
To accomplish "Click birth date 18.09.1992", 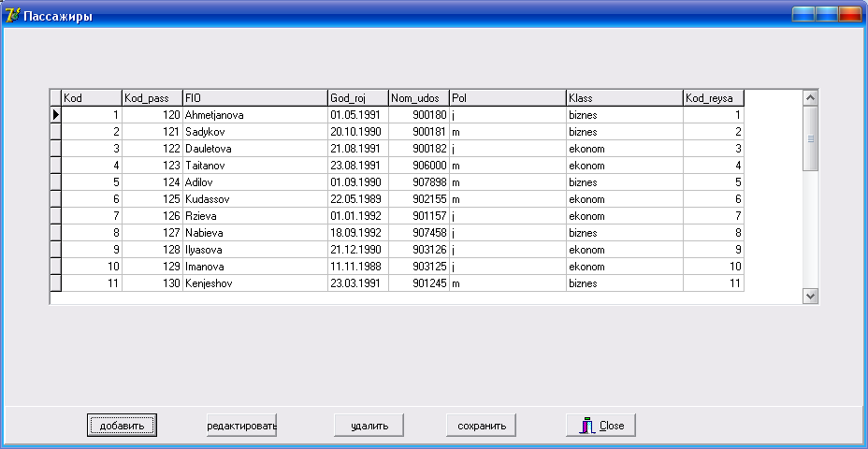I will coord(358,233).
